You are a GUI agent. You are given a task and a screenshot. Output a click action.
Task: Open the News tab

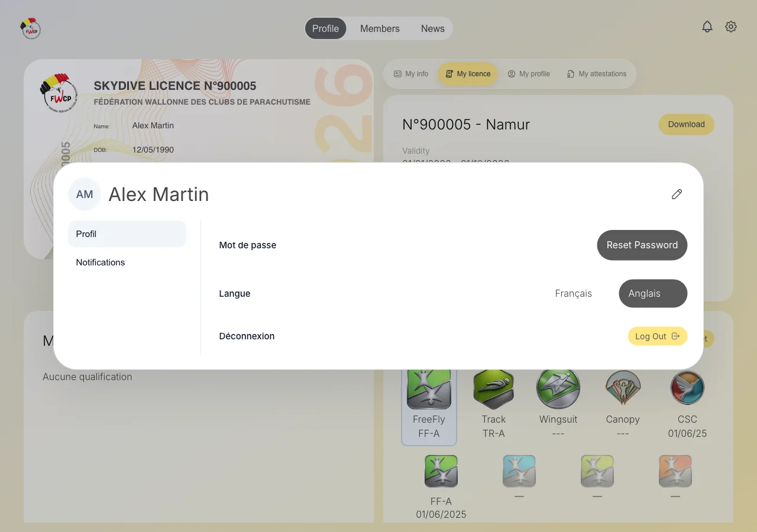tap(432, 28)
